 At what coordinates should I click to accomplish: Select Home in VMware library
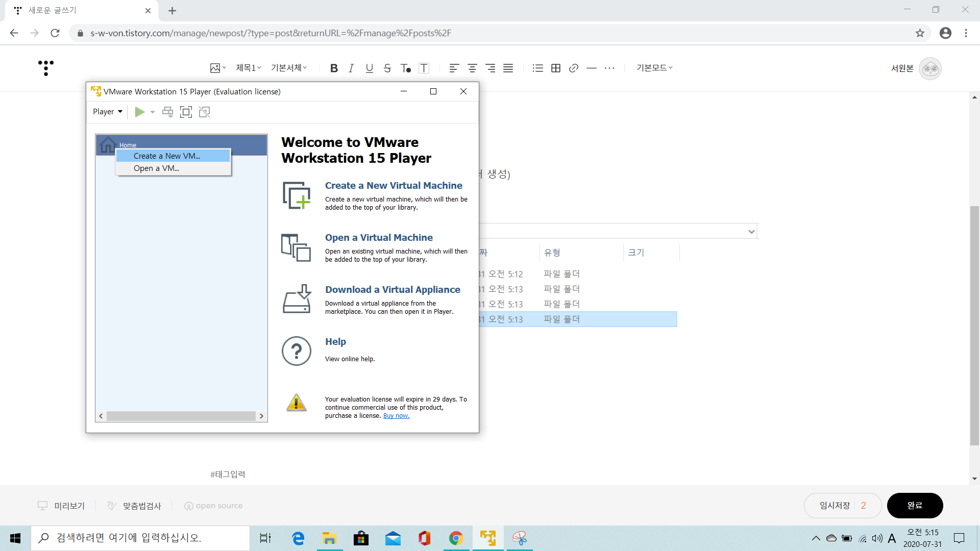coord(181,145)
